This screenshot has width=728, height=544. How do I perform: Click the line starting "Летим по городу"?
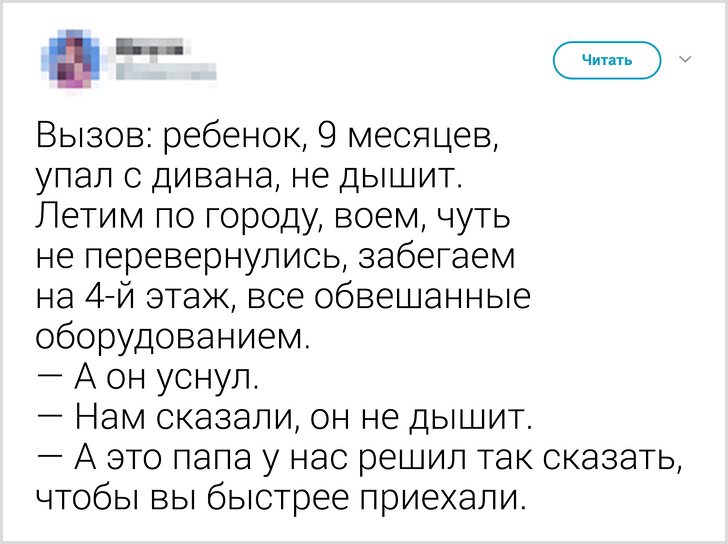point(273,218)
